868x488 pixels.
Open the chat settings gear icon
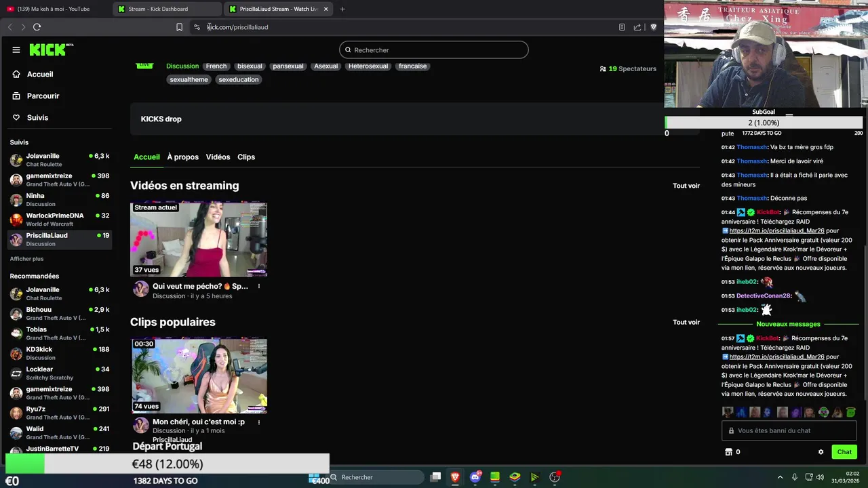[x=821, y=451]
